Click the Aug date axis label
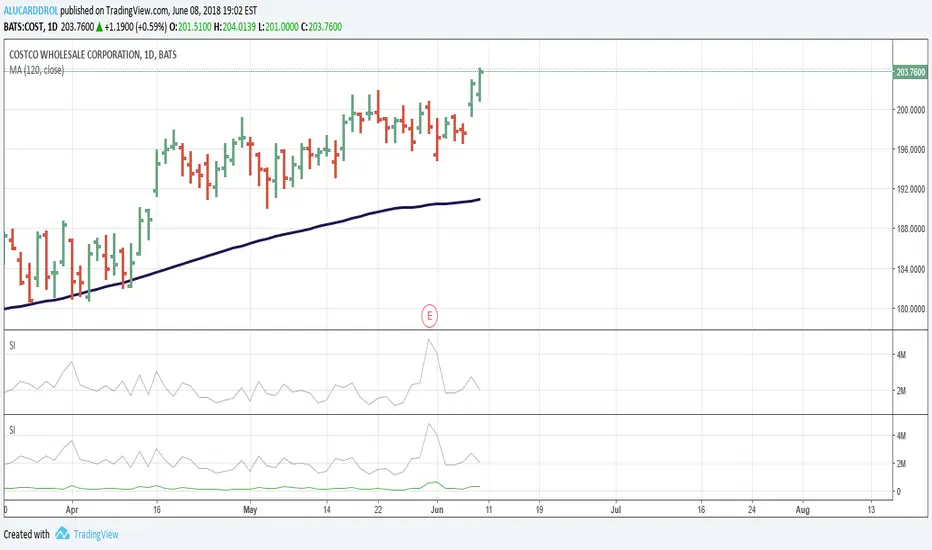Viewport: 932px width, 550px height. pyautogui.click(x=802, y=510)
